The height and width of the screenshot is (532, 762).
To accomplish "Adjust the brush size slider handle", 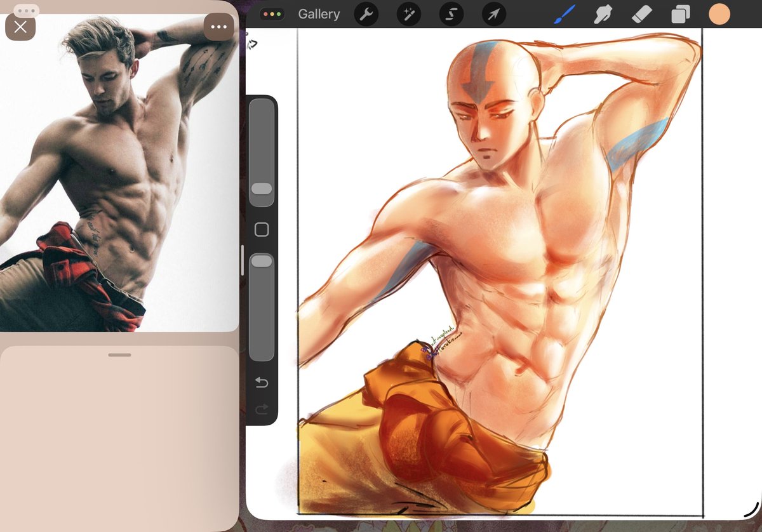I will click(262, 189).
